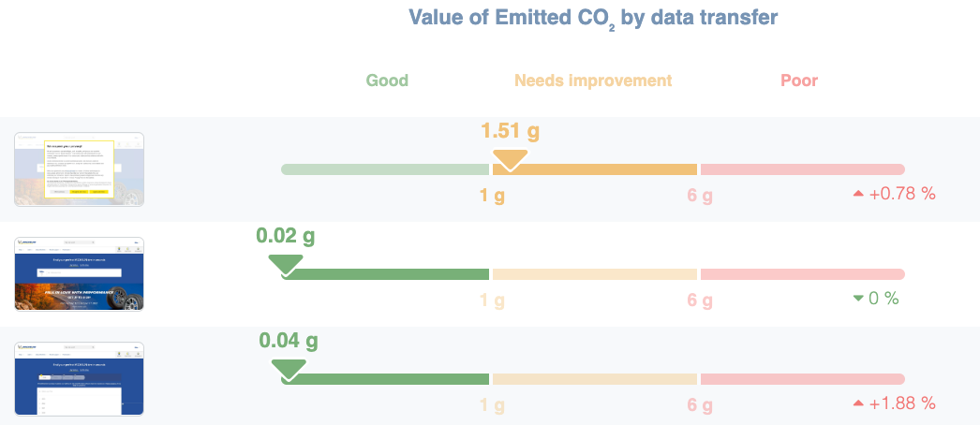Click the green down arrow beside 0 %

coord(858,299)
